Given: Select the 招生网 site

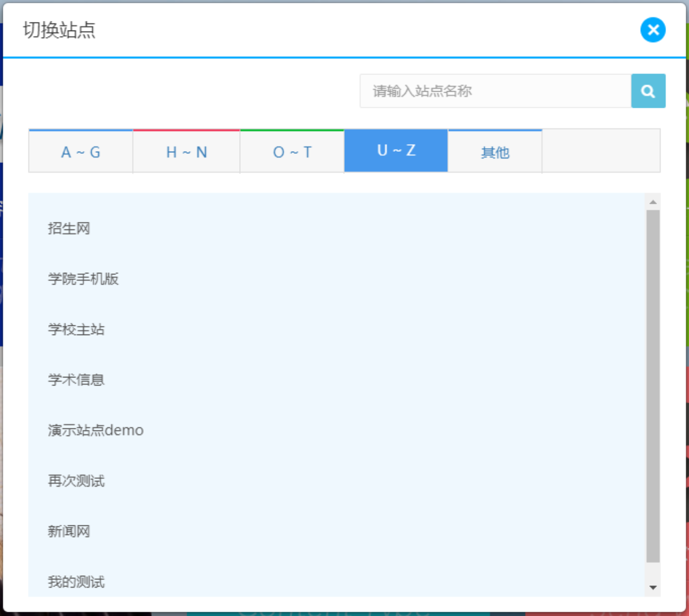Looking at the screenshot, I should (69, 228).
